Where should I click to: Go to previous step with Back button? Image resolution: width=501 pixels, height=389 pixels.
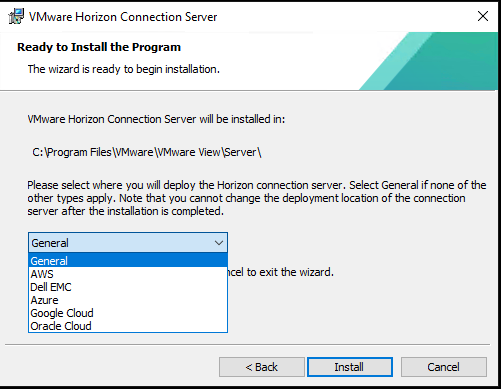(262, 367)
